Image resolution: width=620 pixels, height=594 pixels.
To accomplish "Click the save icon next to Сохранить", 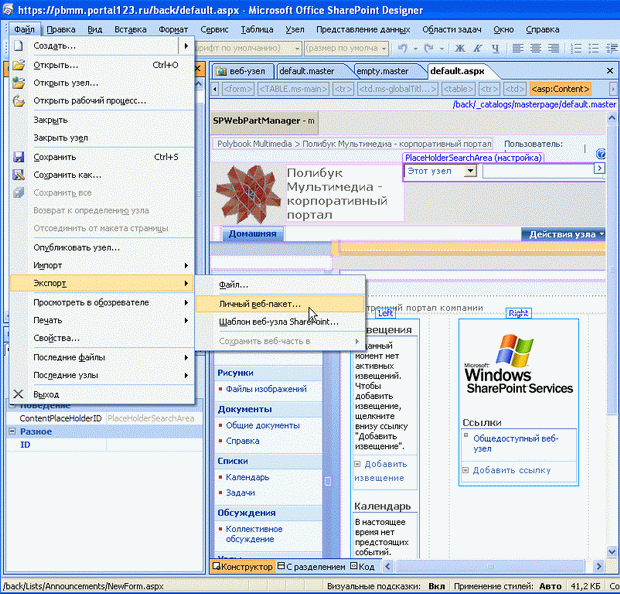I will 18,157.
